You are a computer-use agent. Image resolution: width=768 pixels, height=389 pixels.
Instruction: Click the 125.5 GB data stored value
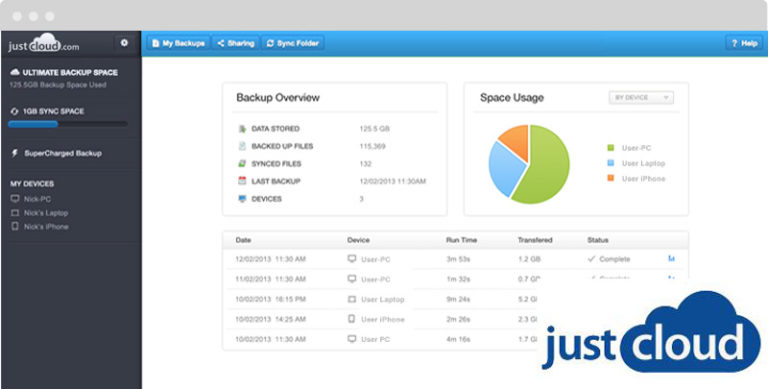point(374,129)
